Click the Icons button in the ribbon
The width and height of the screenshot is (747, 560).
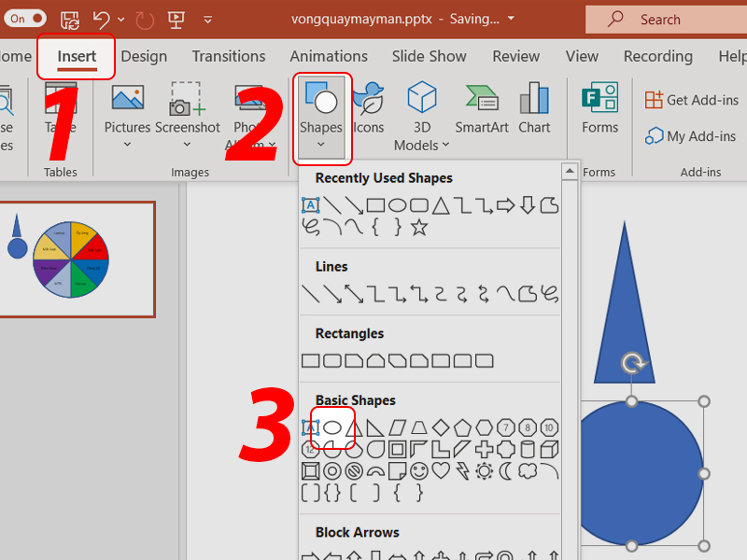(368, 110)
